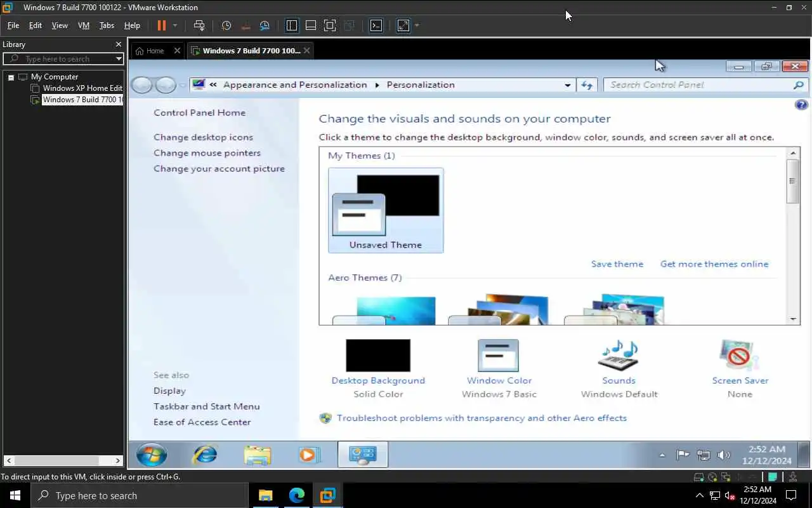
Task: Toggle the thumbnail bar view icon
Action: pos(311,25)
